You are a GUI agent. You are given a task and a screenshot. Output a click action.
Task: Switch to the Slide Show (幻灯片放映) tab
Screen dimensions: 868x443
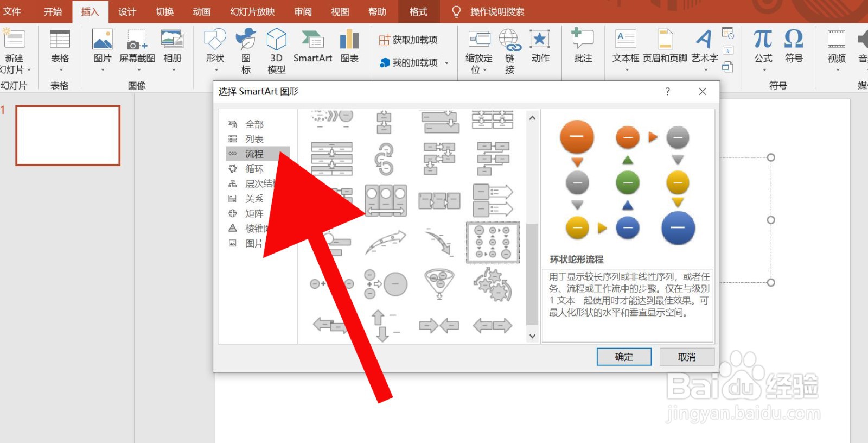click(x=252, y=11)
